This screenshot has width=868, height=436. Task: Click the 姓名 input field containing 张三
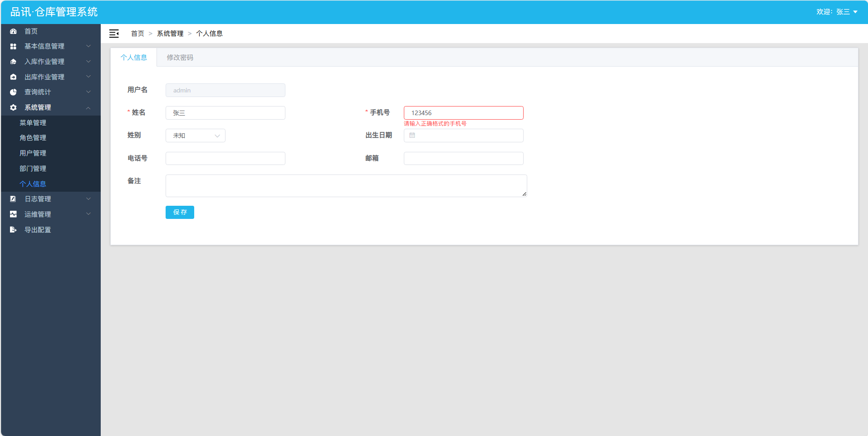[226, 113]
